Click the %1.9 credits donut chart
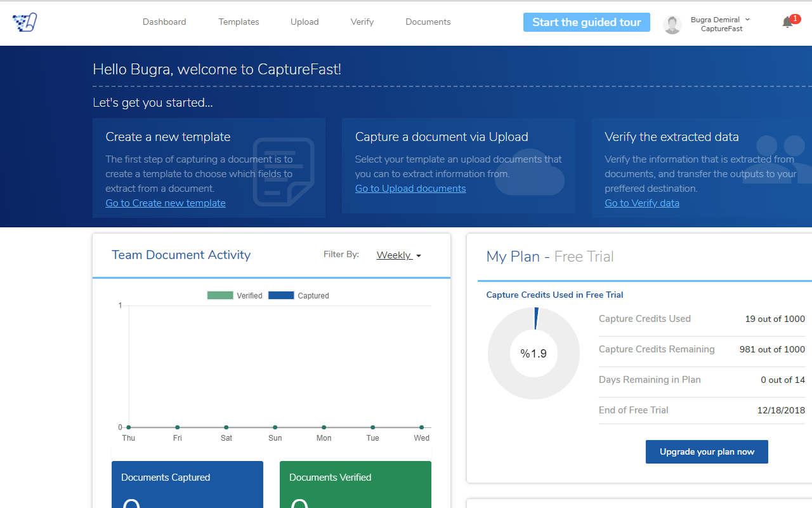The image size is (812, 508). [x=534, y=354]
